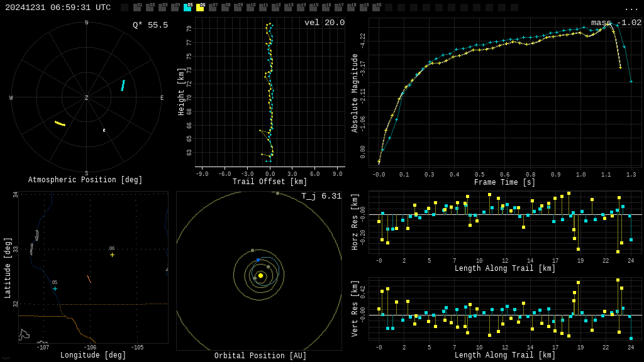The height and width of the screenshot is (362, 644).
Task: Click the cyan station 05 cross on map
Action: pos(55,288)
